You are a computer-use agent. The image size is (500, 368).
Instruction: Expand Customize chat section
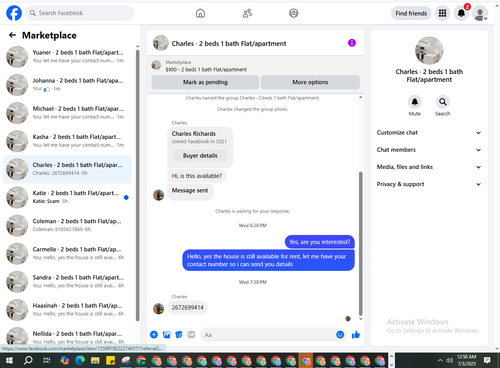point(429,133)
